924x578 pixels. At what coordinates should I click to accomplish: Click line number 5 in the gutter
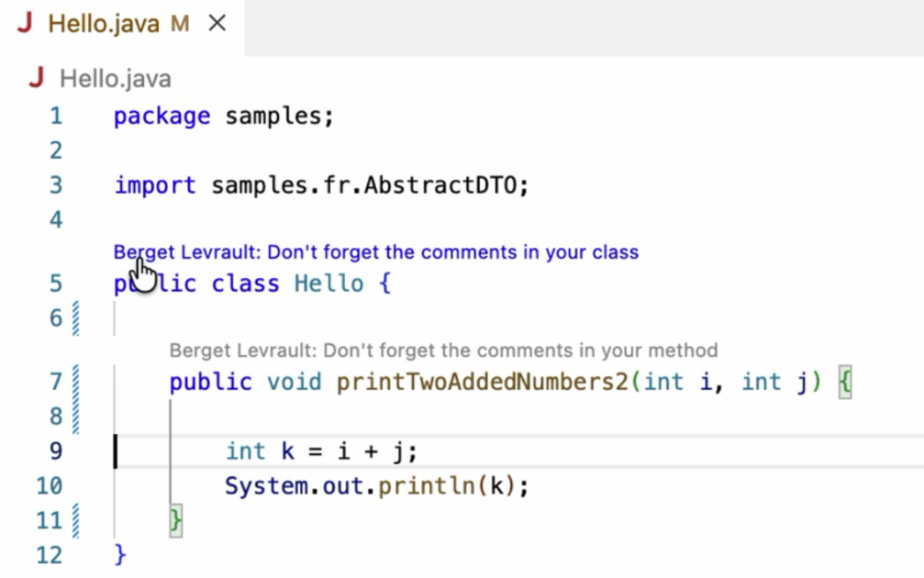click(x=56, y=283)
